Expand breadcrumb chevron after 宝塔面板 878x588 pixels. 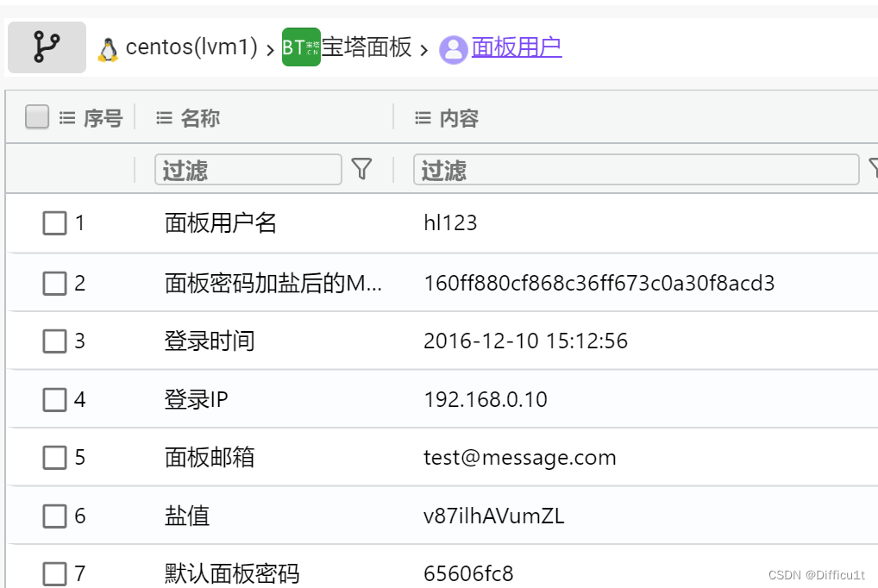(x=423, y=50)
